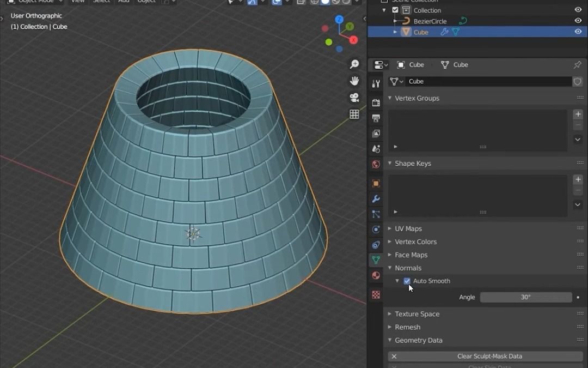The height and width of the screenshot is (368, 588).
Task: Open the Texture properties tab
Action: [376, 295]
